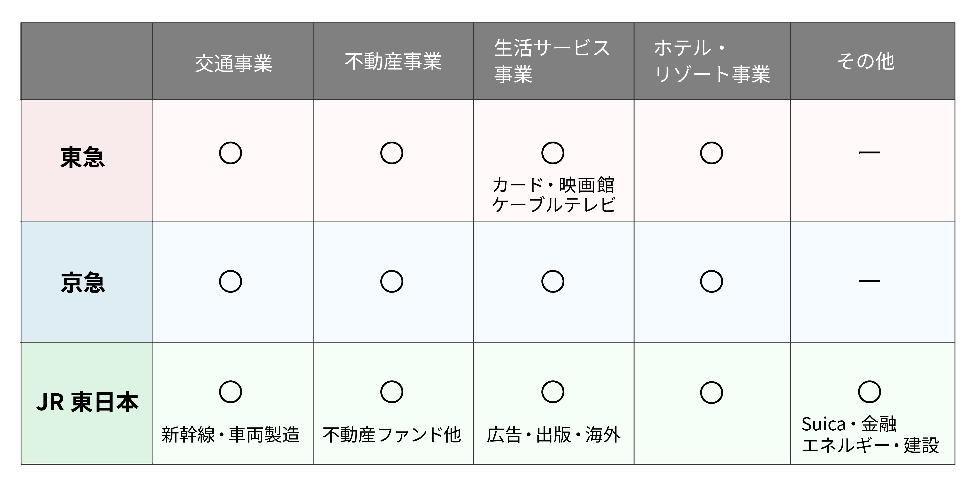Click the circle for 東急 ホテル・リゾート事業
This screenshot has height=486, width=980.
(711, 153)
